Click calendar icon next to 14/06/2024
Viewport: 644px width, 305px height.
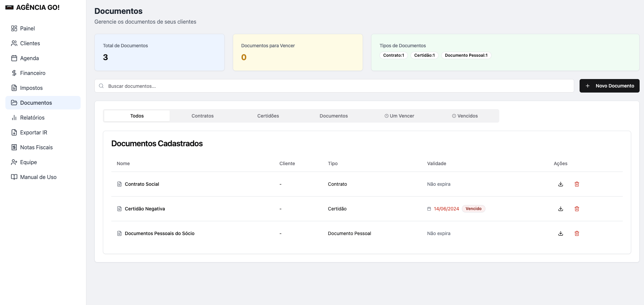(429, 209)
